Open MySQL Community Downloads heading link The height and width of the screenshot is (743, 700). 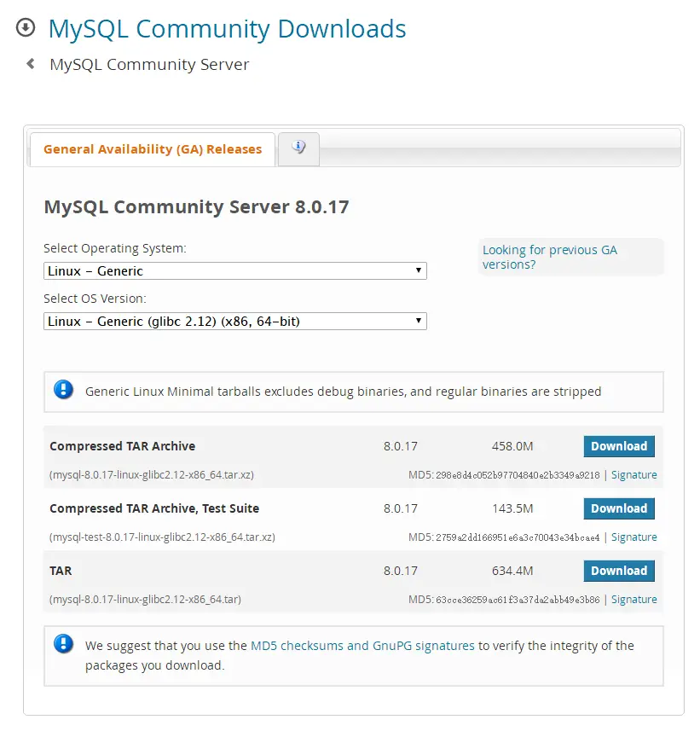click(228, 28)
